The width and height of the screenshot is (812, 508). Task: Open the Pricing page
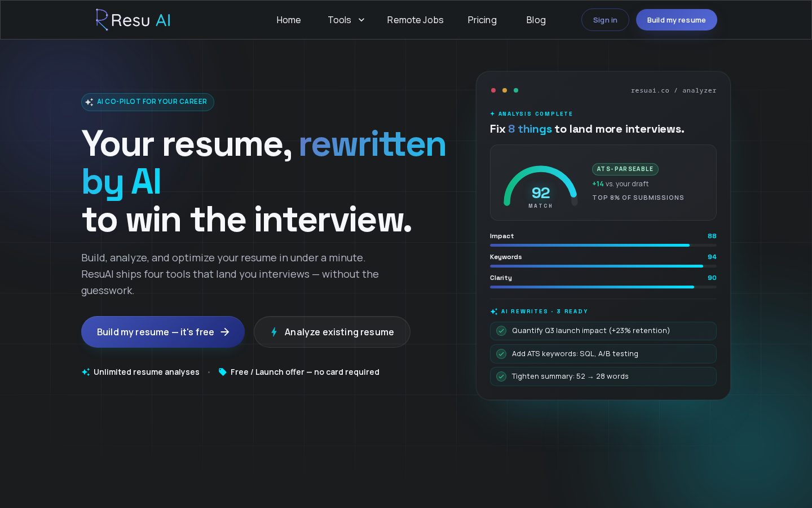(x=482, y=20)
